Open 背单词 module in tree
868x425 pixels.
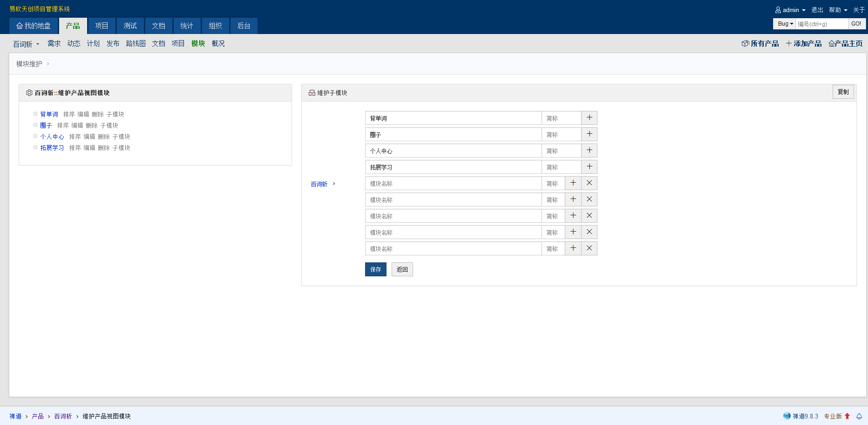click(x=49, y=114)
